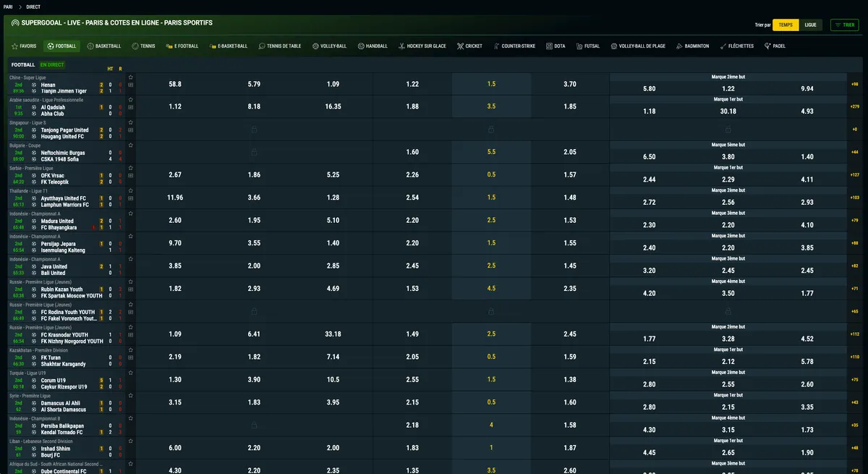Open the Padel category

[774, 46]
